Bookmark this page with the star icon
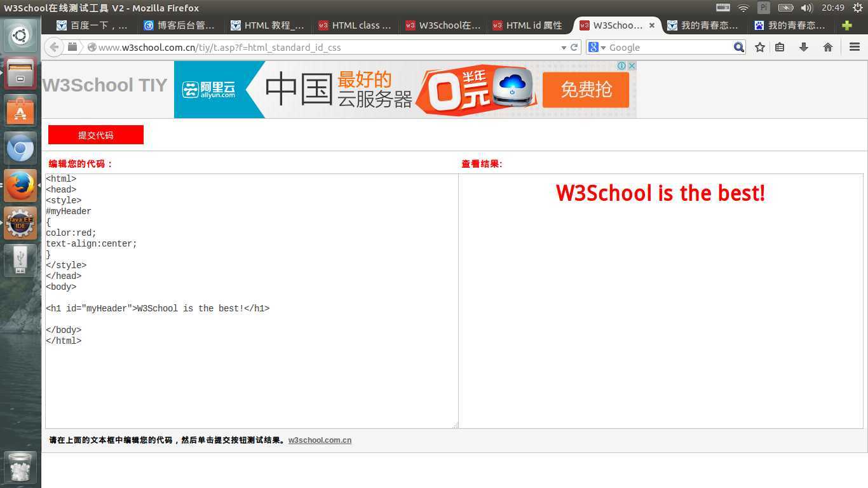 pos(760,47)
